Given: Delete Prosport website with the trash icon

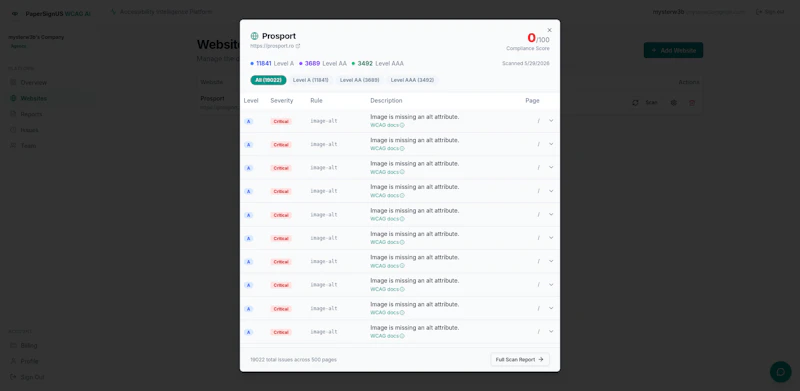Looking at the screenshot, I should [x=692, y=103].
